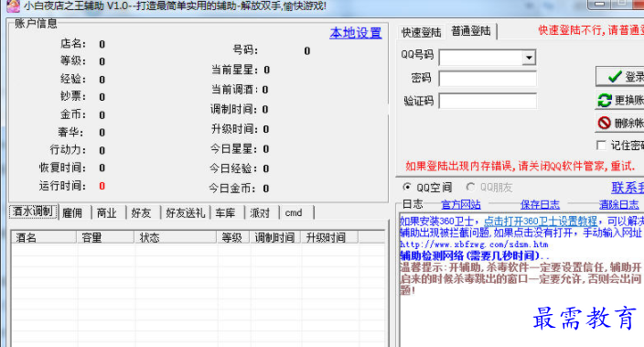Open the 360卫士 settings tutorial link
Screen dimensions: 644x347
[x=540, y=222]
